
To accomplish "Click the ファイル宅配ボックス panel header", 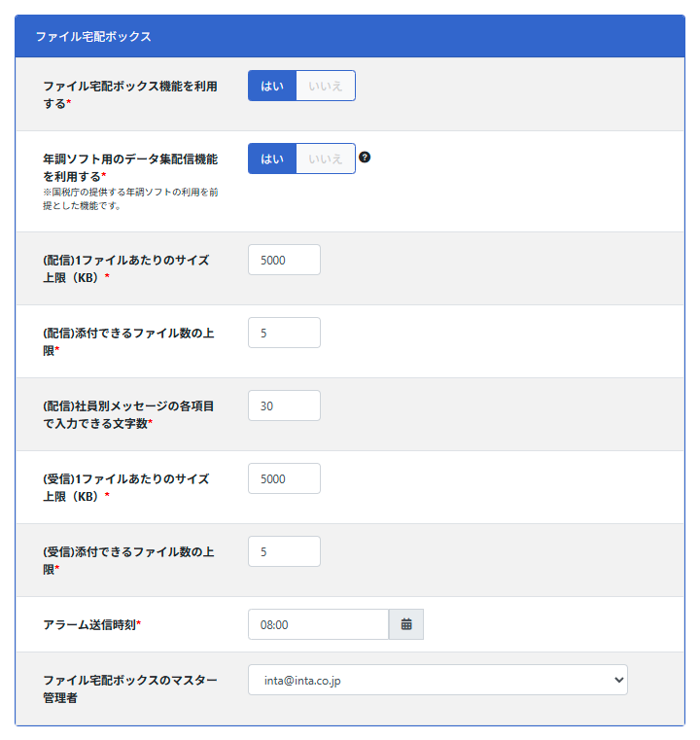I will pos(350,37).
